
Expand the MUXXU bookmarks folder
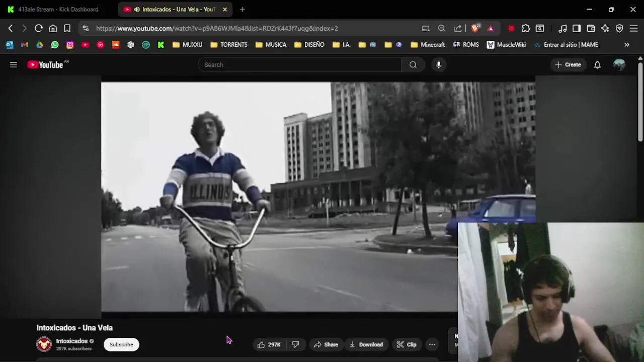[x=187, y=45]
